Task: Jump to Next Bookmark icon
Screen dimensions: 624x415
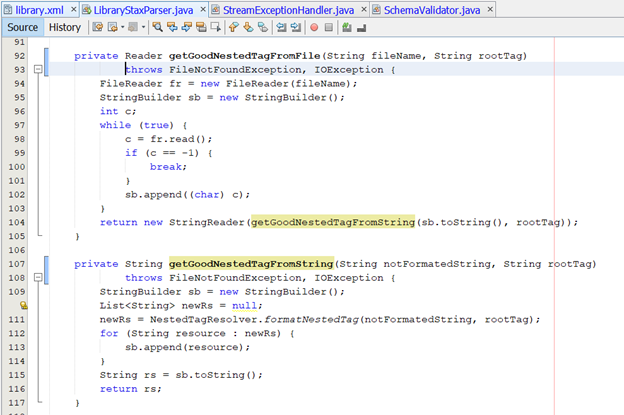Action: [x=248, y=27]
